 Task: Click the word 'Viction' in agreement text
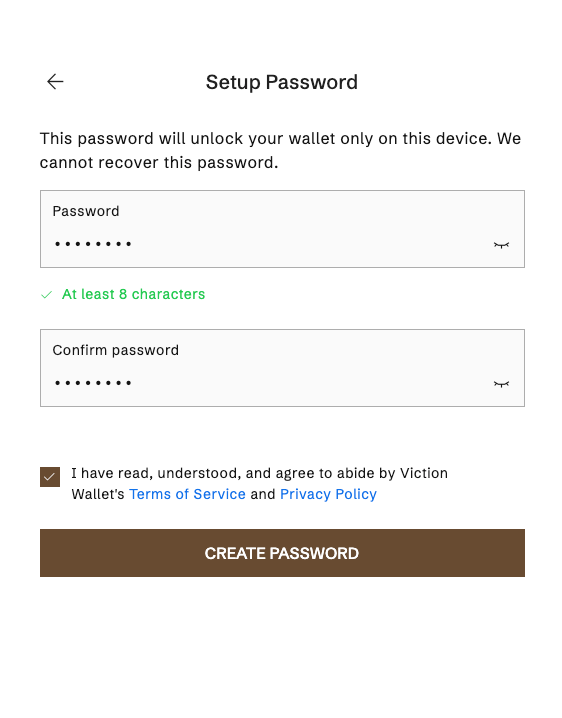pyautogui.click(x=424, y=473)
